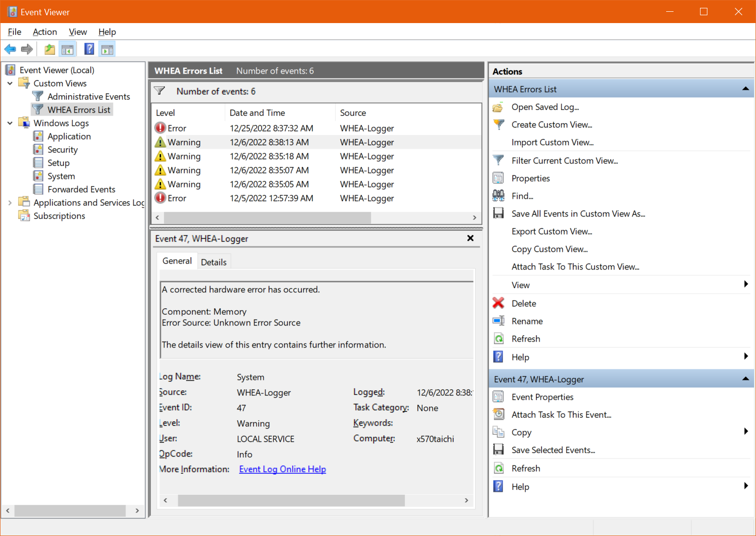The width and height of the screenshot is (756, 536).
Task: Click Copy Custom View action
Action: pyautogui.click(x=549, y=249)
